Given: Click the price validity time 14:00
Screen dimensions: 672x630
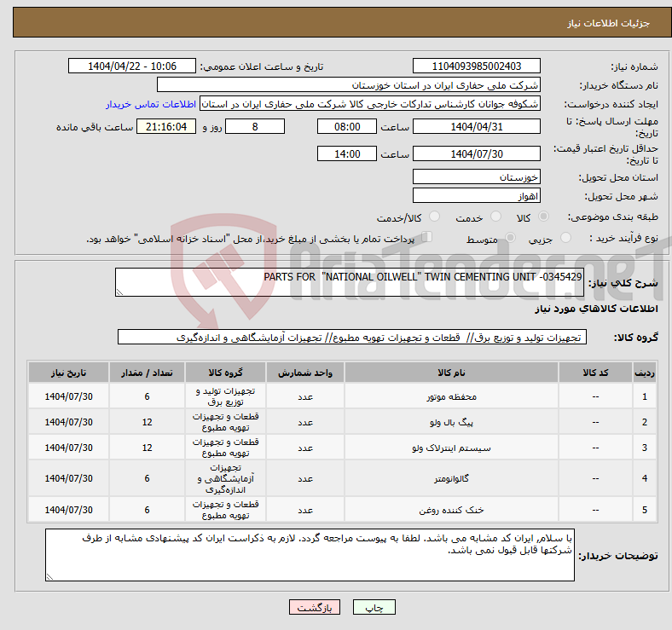Looking at the screenshot, I should (347, 153).
